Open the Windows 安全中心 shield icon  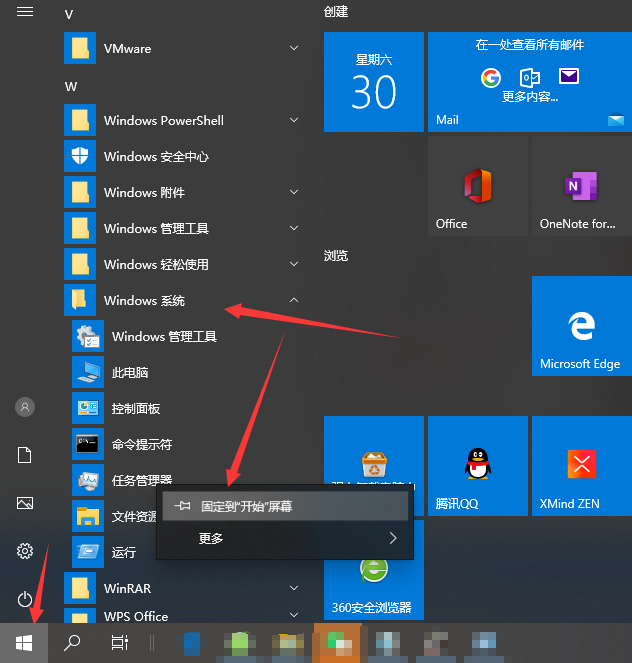pyautogui.click(x=80, y=156)
